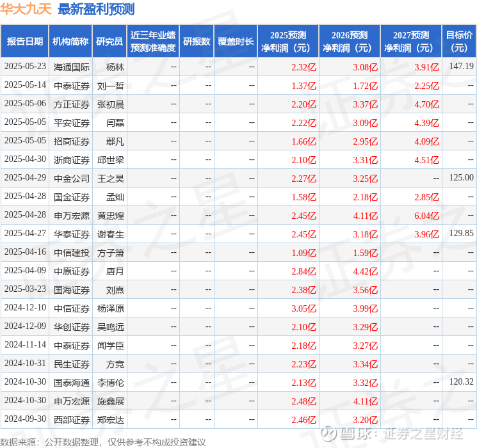Click 1.66亿 in 招商证券 row
The image size is (477, 448).
tap(303, 141)
